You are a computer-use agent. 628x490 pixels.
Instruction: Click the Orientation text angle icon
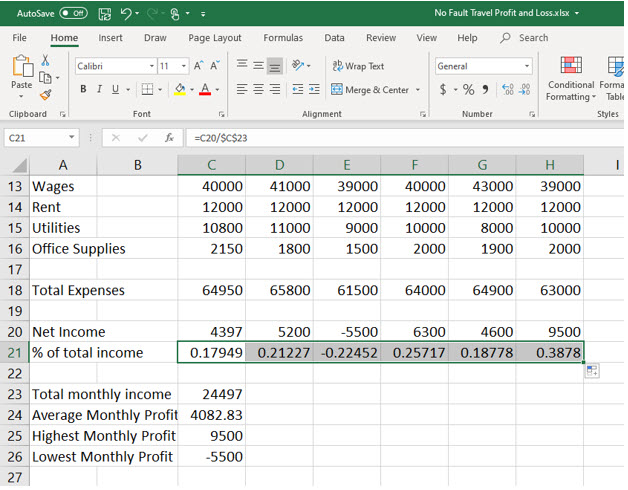[x=298, y=65]
